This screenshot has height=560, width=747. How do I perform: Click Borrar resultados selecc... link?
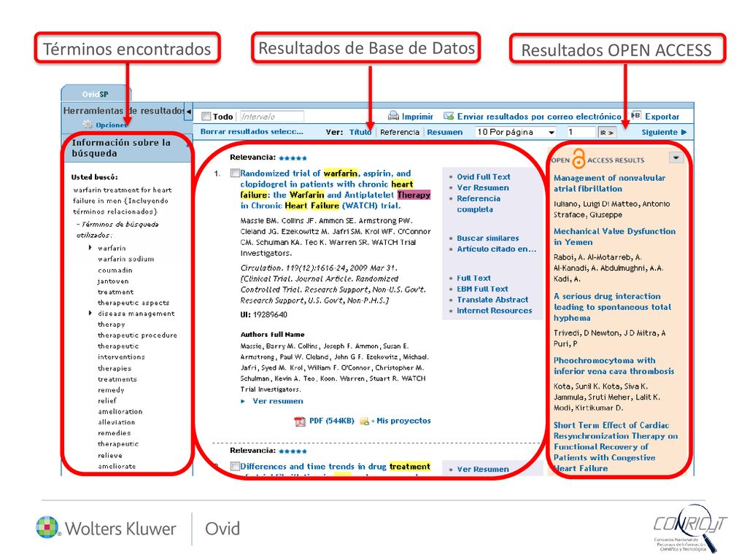(252, 131)
